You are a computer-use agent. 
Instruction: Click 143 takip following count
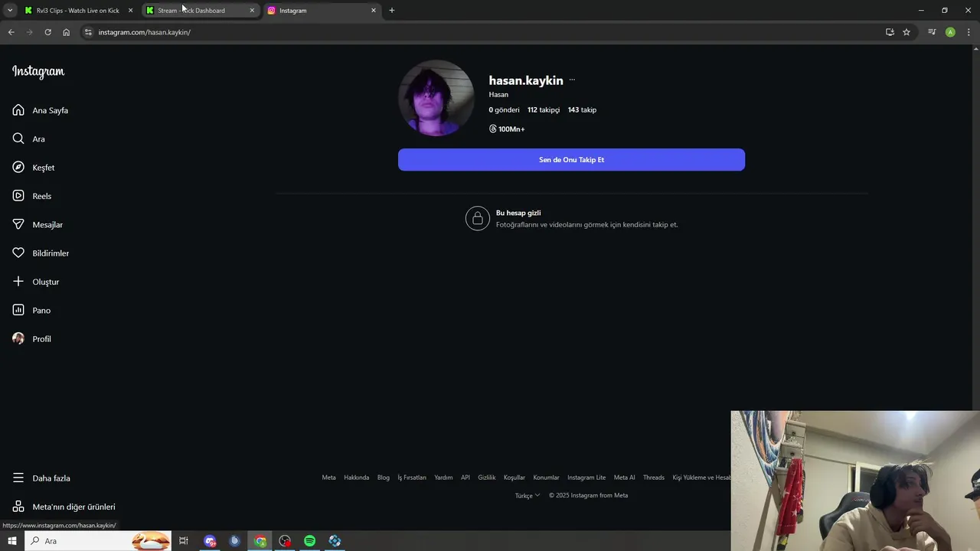(x=582, y=109)
